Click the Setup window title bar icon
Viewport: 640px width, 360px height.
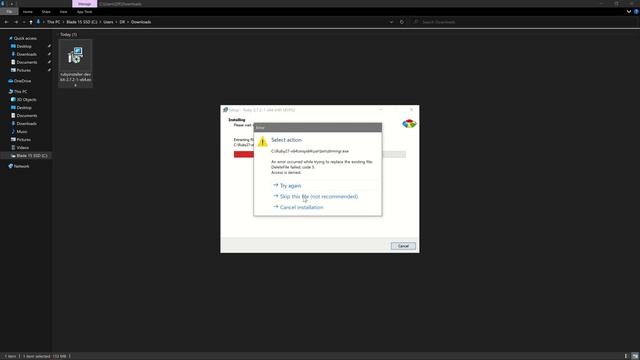pos(225,110)
